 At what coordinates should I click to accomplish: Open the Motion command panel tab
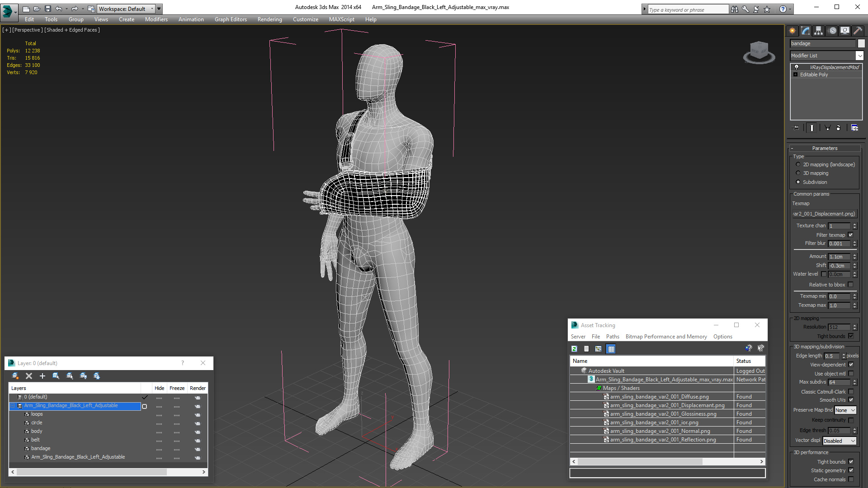click(x=832, y=31)
